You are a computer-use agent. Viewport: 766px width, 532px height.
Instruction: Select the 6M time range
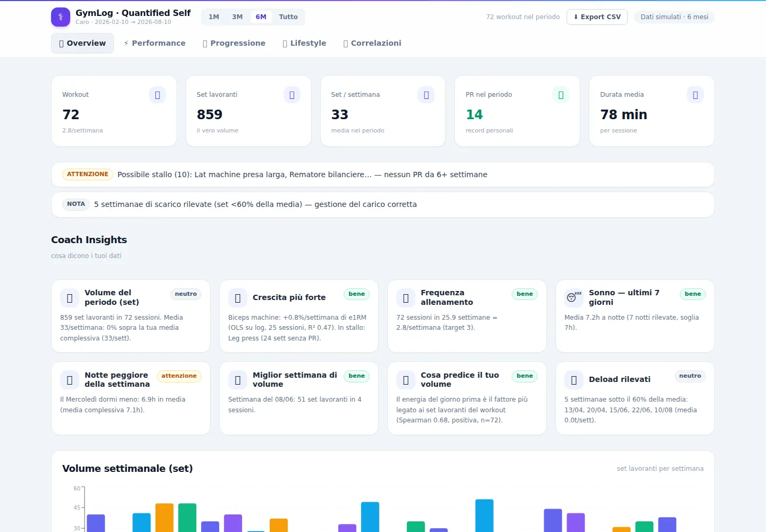pyautogui.click(x=261, y=17)
